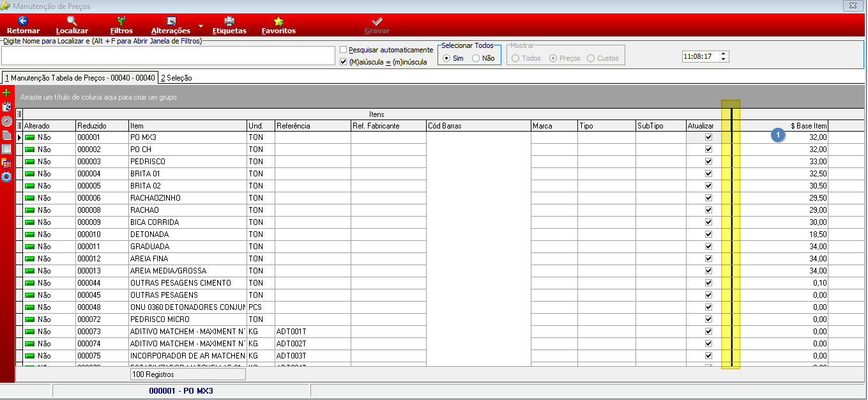Uncheck Atualizar for PO MX3 row

click(708, 137)
